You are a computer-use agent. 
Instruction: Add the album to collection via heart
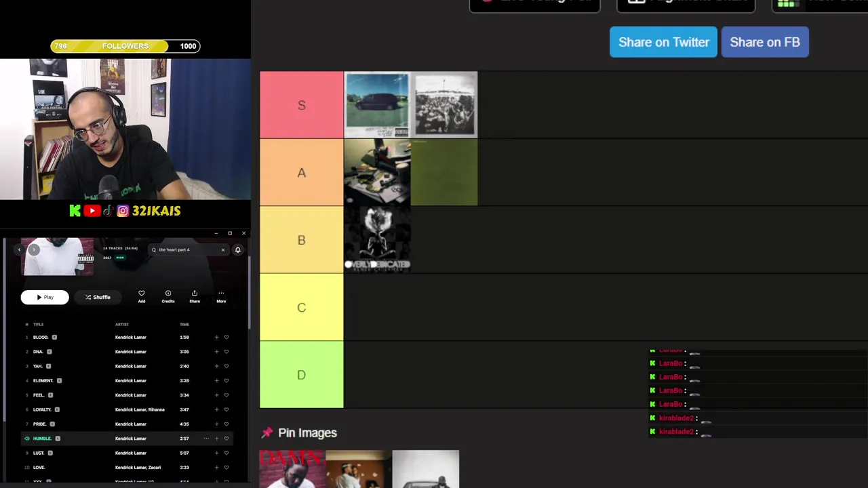coord(142,296)
